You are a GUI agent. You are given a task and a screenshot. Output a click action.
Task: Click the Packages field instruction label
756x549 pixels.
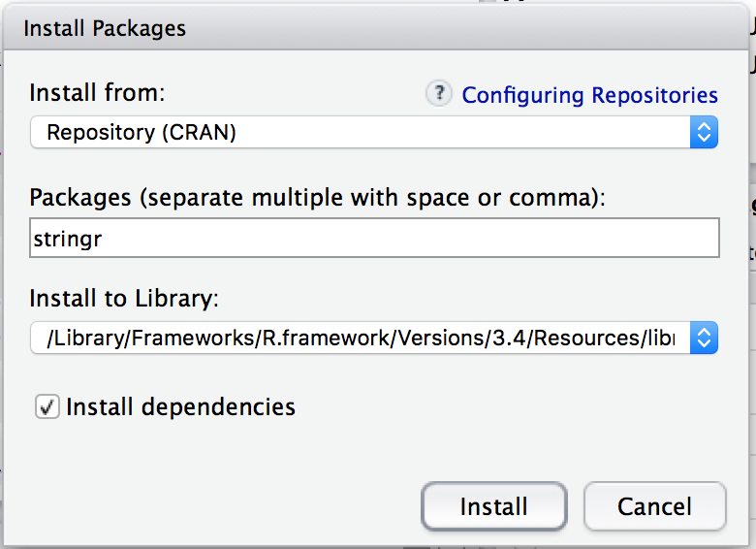317,197
